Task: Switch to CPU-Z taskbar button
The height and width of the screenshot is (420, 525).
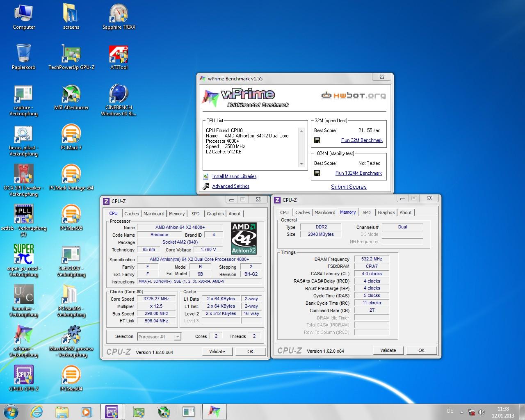Action: point(112,412)
